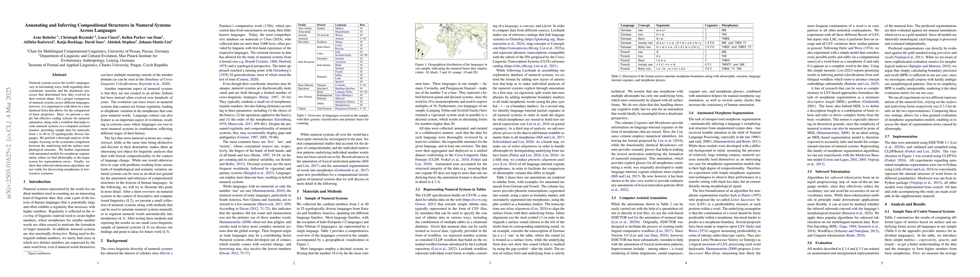Screen dimensions: 980x277
Task: Select the '3.6 Evaluation' heading
Action: pos(820,243)
